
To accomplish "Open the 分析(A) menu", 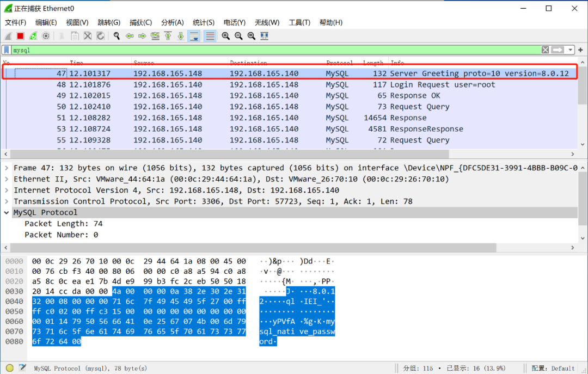I will click(x=172, y=22).
